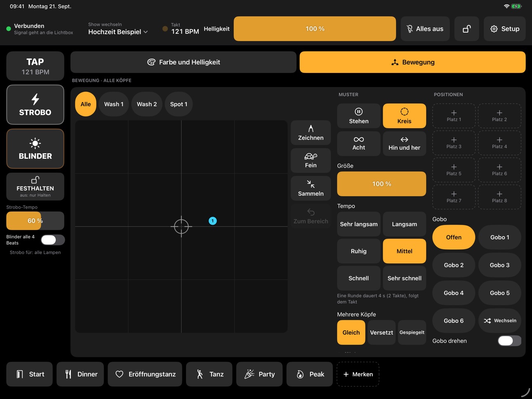
Task: Set tempo to Sehr schnell
Action: coord(404,278)
